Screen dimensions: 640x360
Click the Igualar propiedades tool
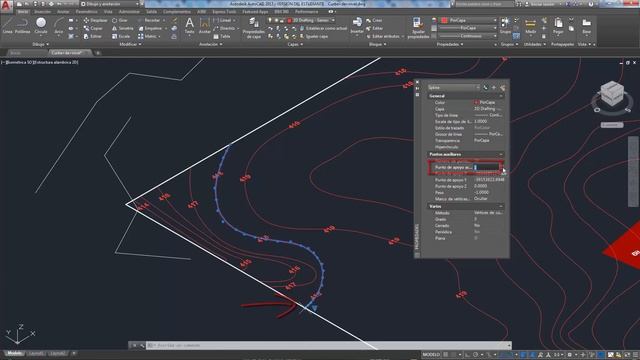(x=418, y=28)
